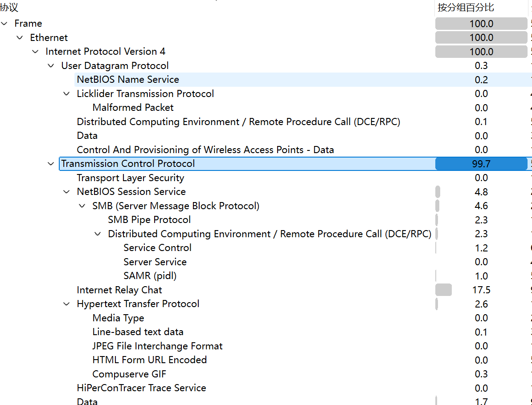Image resolution: width=532 pixels, height=405 pixels.
Task: Choose JPEG File Interchange Format row
Action: [x=158, y=346]
